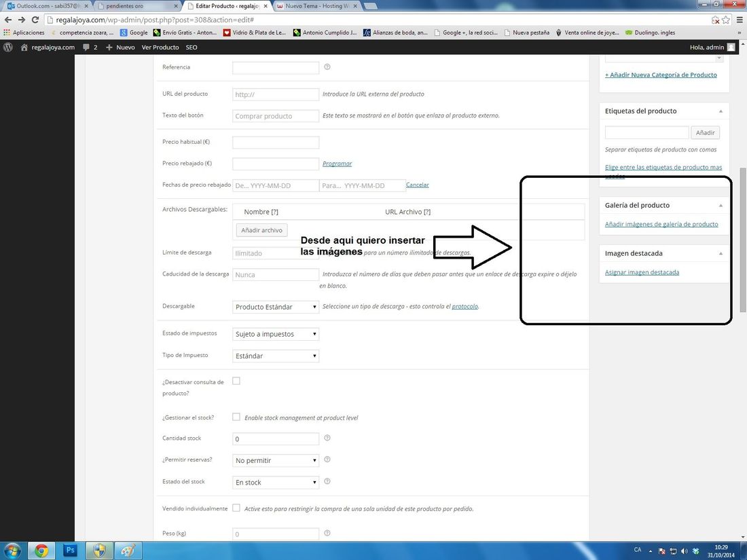Open Paint from the taskbar
This screenshot has width=747, height=560.
pos(128,550)
